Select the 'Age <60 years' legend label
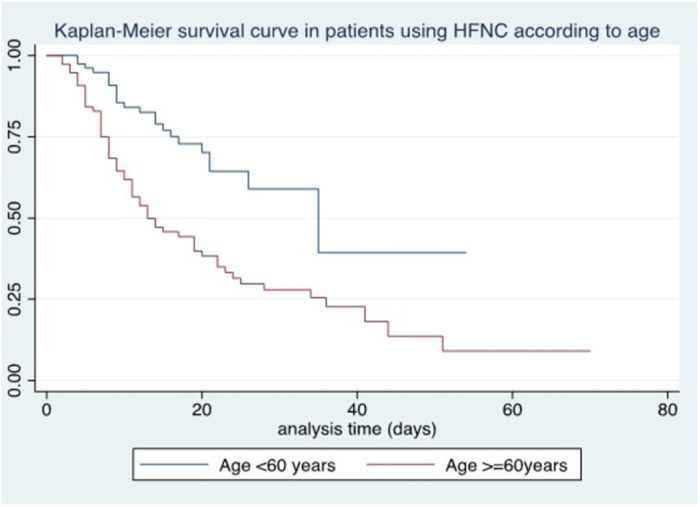 click(277, 465)
